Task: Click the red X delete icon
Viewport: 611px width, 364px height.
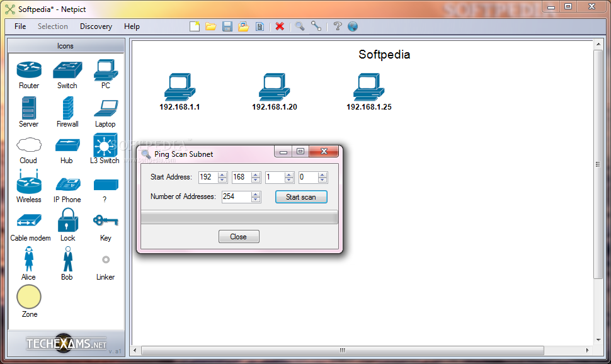Action: (280, 26)
